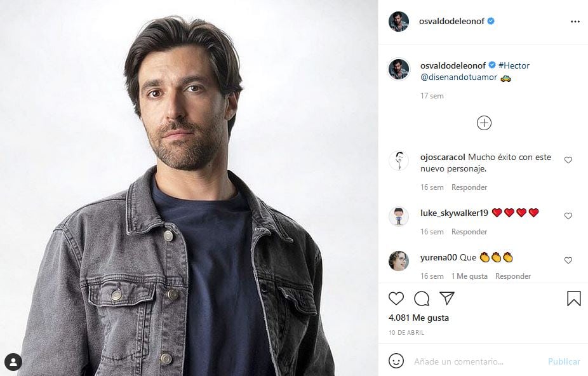This screenshot has width=588, height=376.
Task: Reply to ojoscaracol via Responder
Action: pos(468,187)
